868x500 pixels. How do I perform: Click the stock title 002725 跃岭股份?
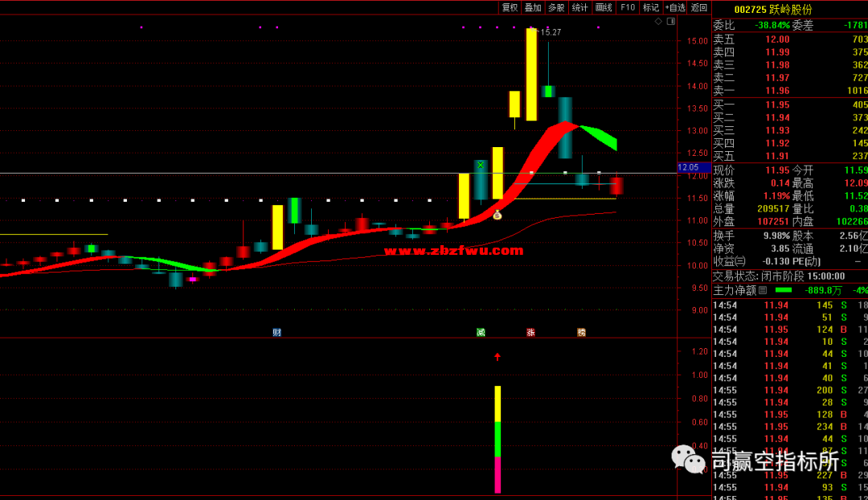coord(773,10)
